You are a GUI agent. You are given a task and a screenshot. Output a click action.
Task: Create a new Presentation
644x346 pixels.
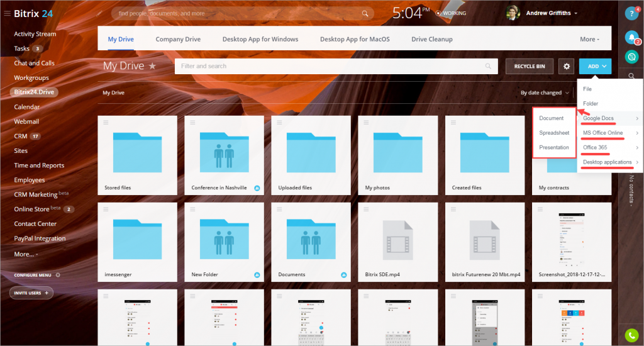(554, 148)
